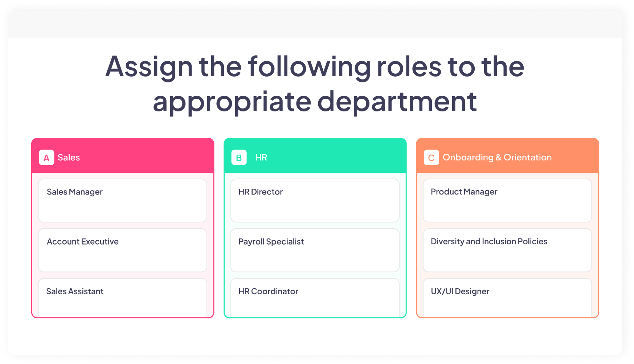Select the Sales department header
This screenshot has width=634, height=364.
pos(123,156)
